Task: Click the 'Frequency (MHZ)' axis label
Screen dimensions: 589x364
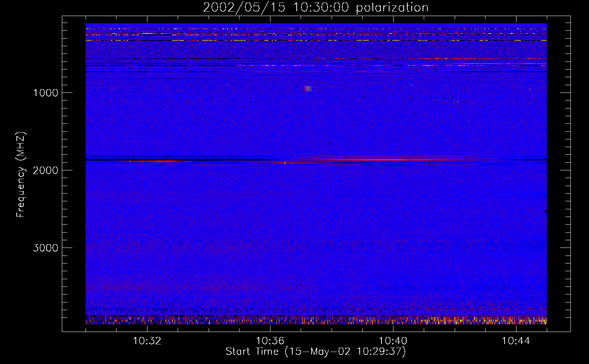Action: coord(21,175)
